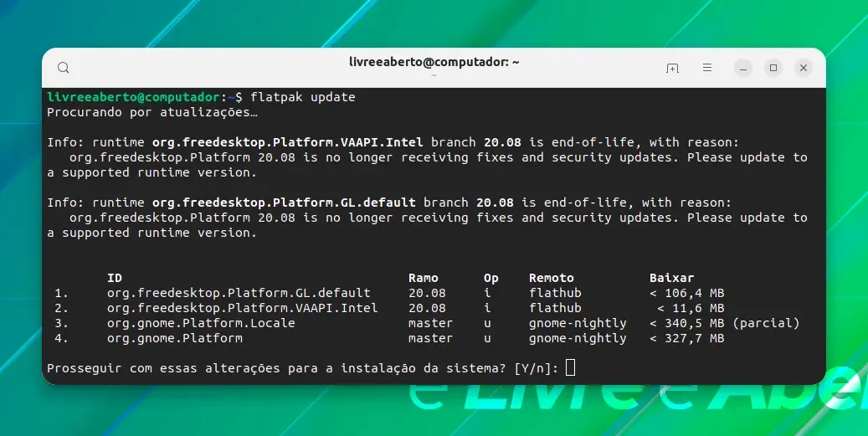Click the '[Y/n]:' confirmation prompt text
The width and height of the screenshot is (868, 436).
(537, 368)
